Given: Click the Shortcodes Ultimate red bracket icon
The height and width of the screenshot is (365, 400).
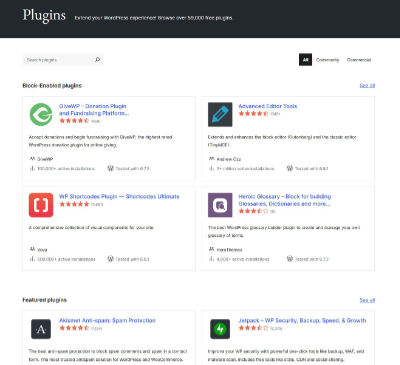Looking at the screenshot, I should 41,205.
